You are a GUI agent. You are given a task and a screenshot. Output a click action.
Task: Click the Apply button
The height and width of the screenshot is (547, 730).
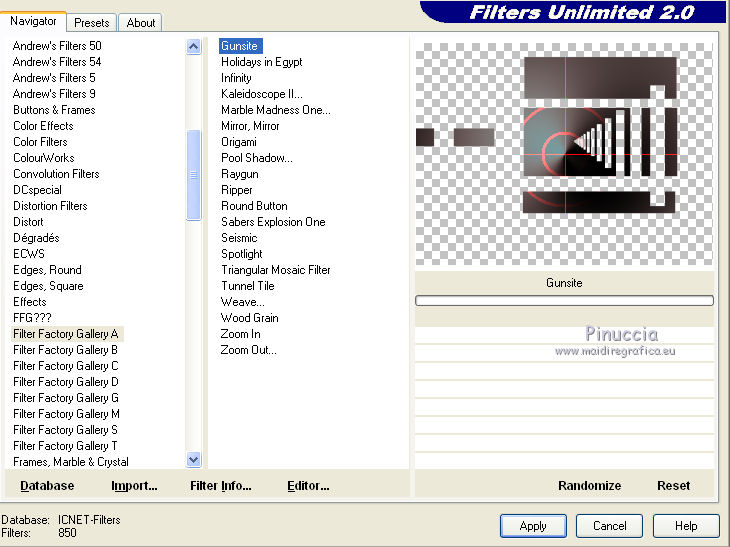click(533, 526)
